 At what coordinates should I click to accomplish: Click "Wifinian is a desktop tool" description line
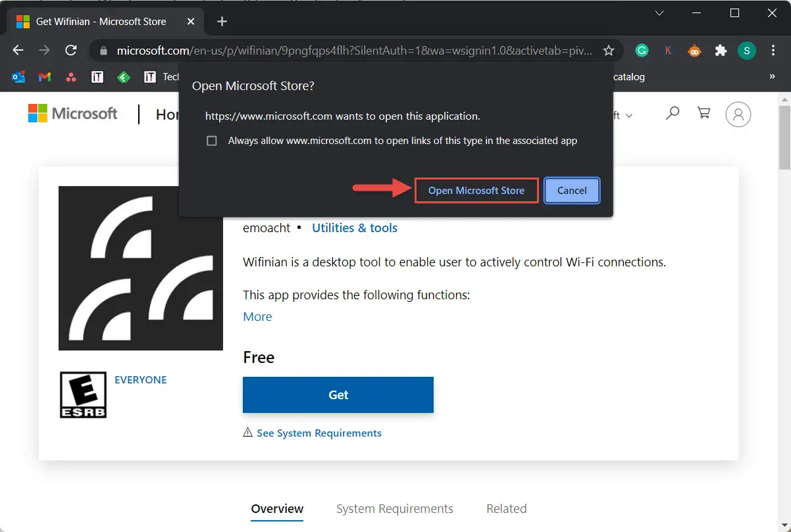coord(455,262)
